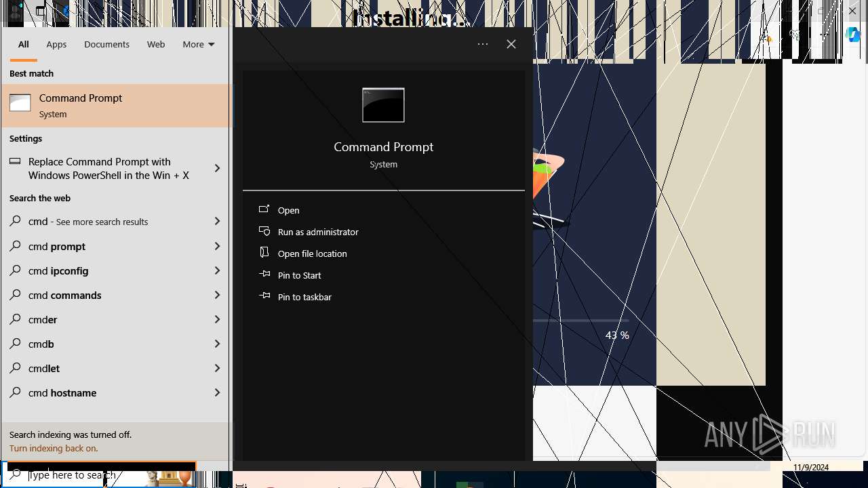Click the search magnifier icon for 'cmder'
868x488 pixels.
click(15, 319)
